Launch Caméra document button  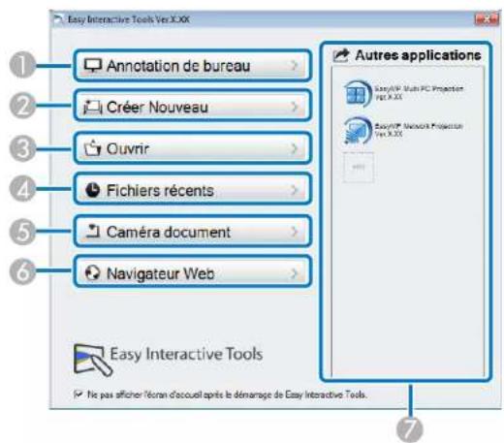click(x=193, y=232)
